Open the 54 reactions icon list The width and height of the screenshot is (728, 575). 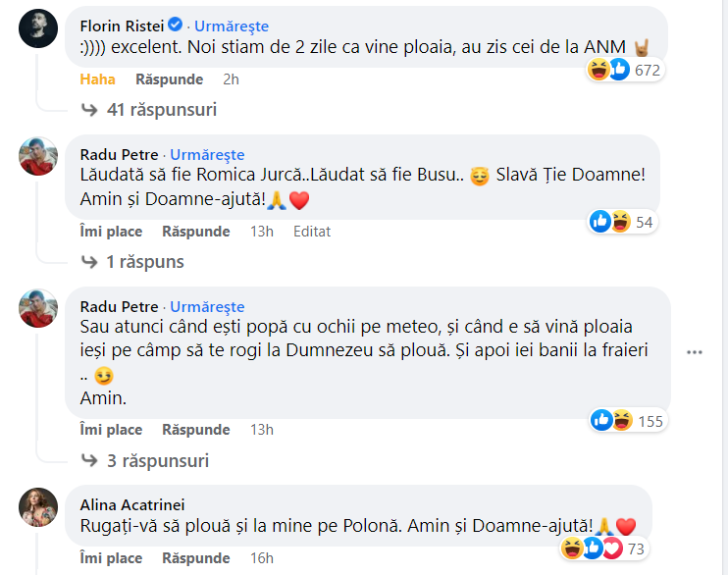point(622,222)
